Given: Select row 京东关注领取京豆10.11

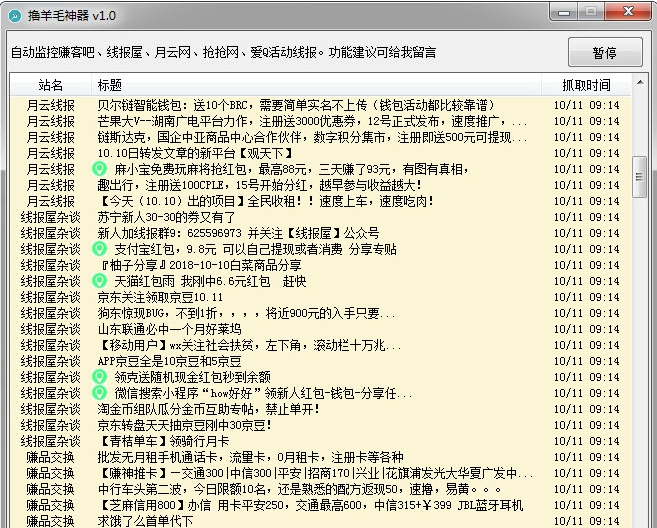Looking at the screenshot, I should point(321,297).
